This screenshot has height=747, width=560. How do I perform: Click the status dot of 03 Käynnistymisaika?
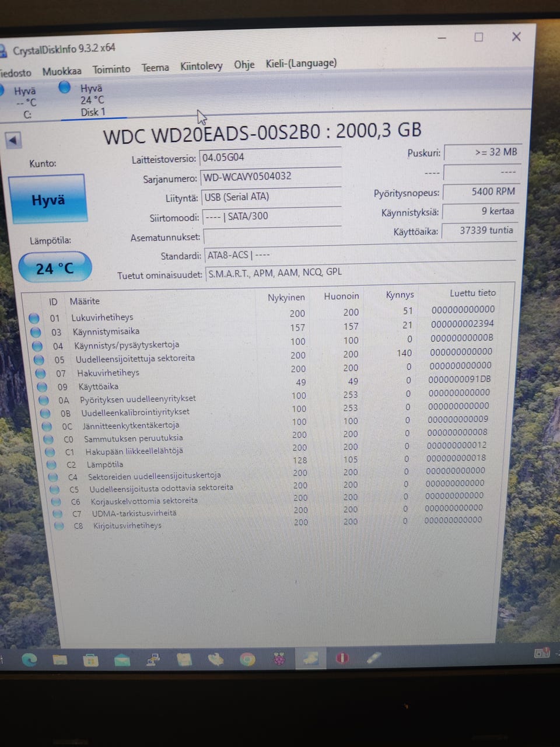36,332
